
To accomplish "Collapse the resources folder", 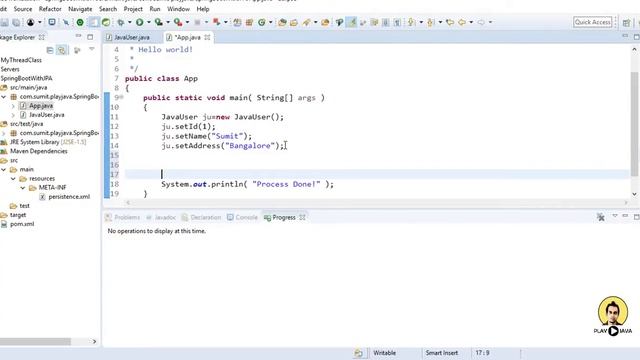I will [x=13, y=179].
